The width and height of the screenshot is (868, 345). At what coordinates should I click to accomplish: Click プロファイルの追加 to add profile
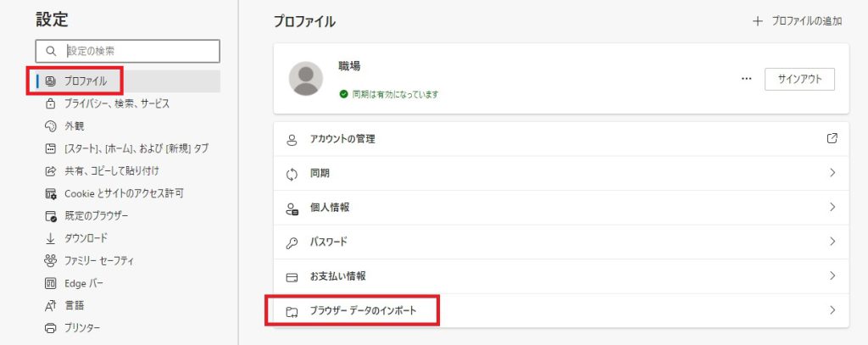(798, 21)
